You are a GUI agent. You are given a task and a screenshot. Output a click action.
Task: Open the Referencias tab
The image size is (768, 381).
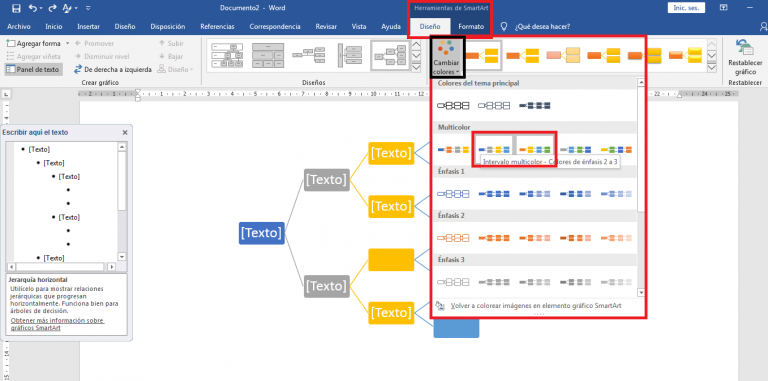click(217, 26)
